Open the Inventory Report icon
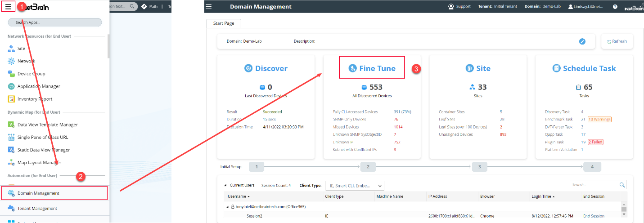The width and height of the screenshot is (644, 223). [x=11, y=99]
